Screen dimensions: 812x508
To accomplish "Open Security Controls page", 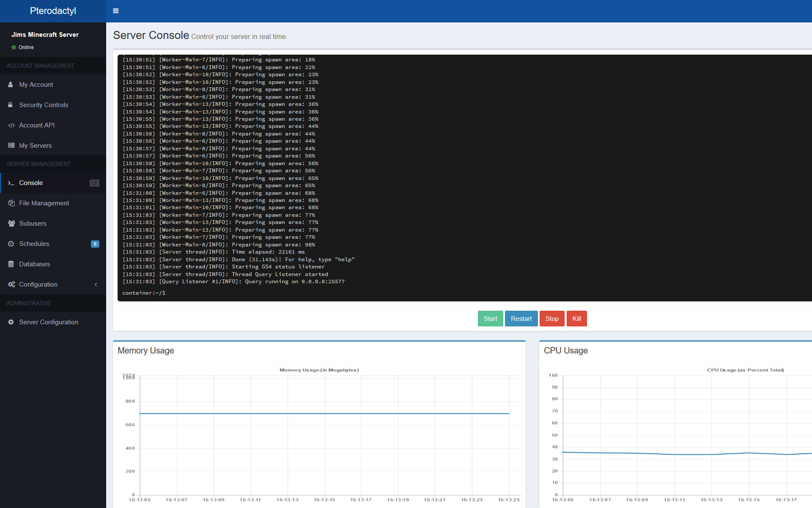I will (53, 105).
